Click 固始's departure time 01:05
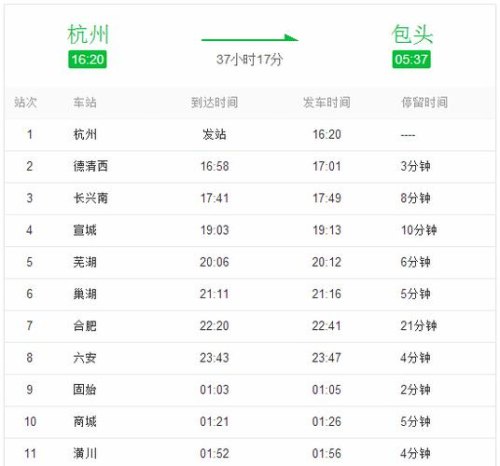500x466 pixels. click(327, 390)
